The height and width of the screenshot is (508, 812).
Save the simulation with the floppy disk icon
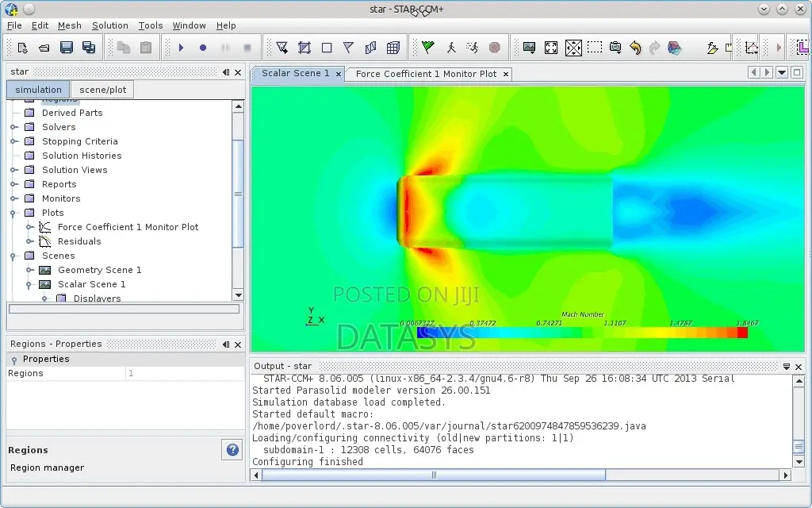67,48
